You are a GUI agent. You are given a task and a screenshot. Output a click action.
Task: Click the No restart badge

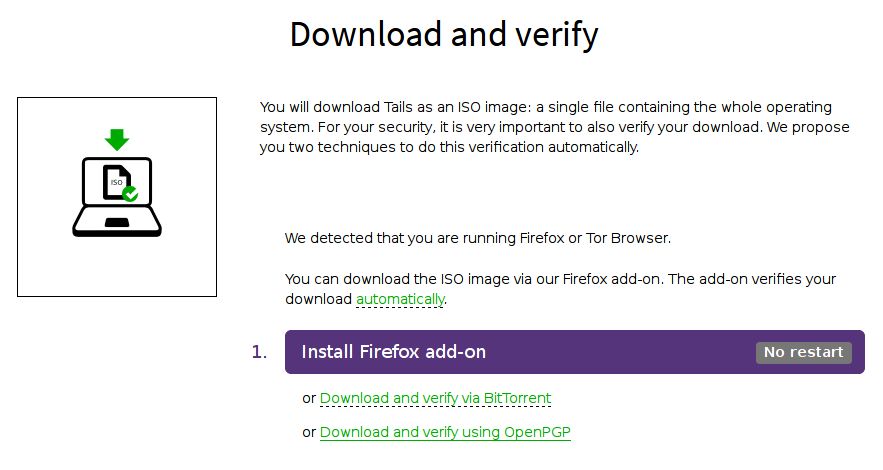pyautogui.click(x=804, y=352)
